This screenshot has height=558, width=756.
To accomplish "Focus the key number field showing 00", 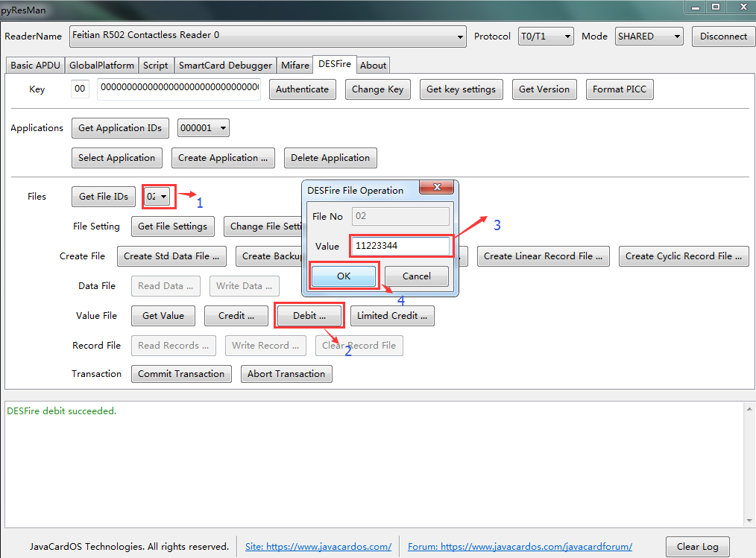I will coord(80,89).
